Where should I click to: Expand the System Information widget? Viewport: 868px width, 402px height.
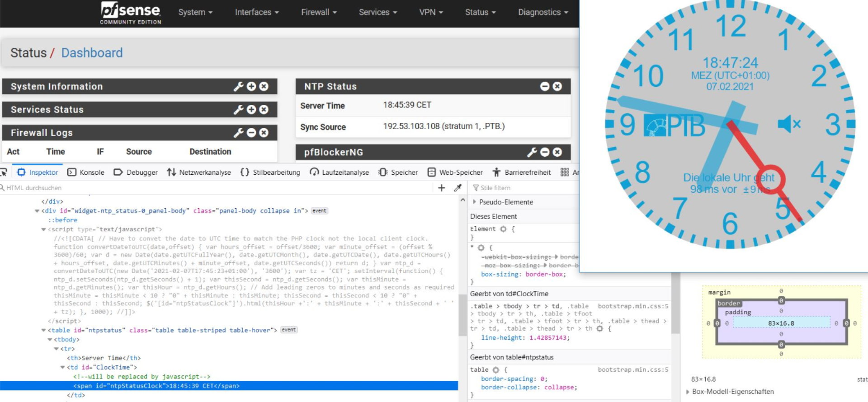251,86
